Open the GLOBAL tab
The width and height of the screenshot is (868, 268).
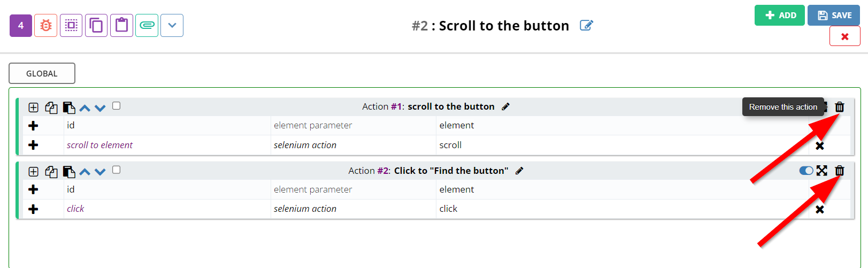(42, 73)
